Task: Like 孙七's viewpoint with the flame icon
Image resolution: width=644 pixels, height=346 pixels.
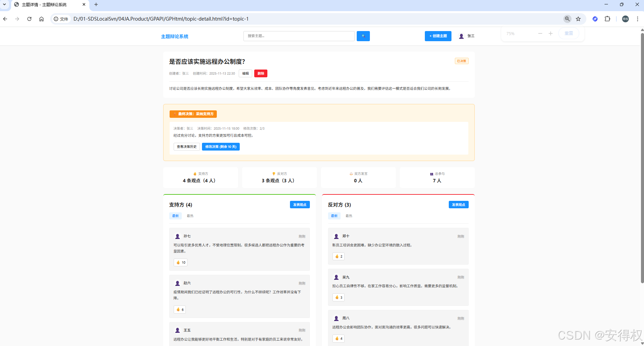Action: tap(180, 262)
